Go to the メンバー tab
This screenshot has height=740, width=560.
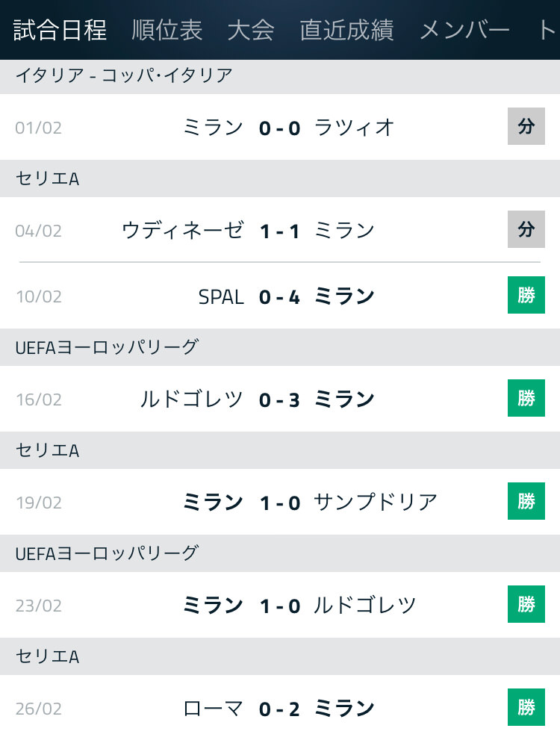464,30
